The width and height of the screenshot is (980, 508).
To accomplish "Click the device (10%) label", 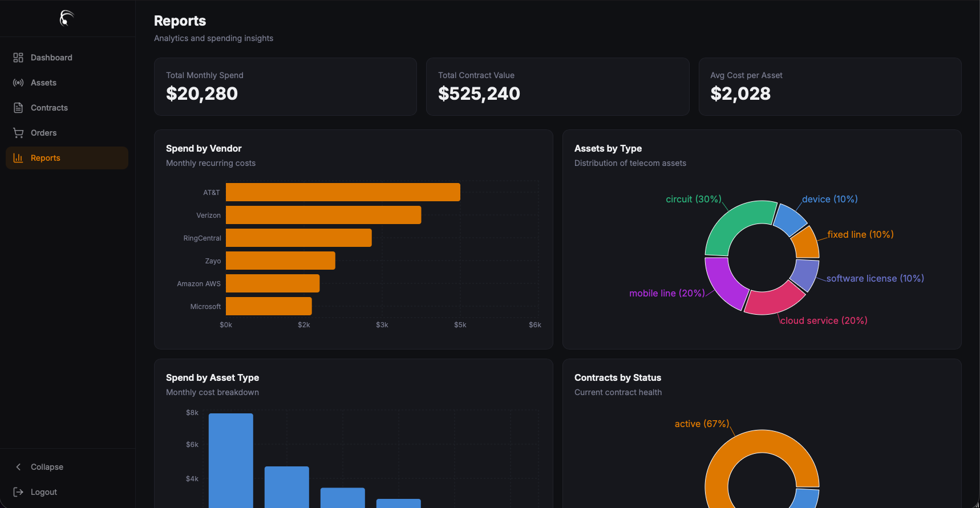I will 830,199.
